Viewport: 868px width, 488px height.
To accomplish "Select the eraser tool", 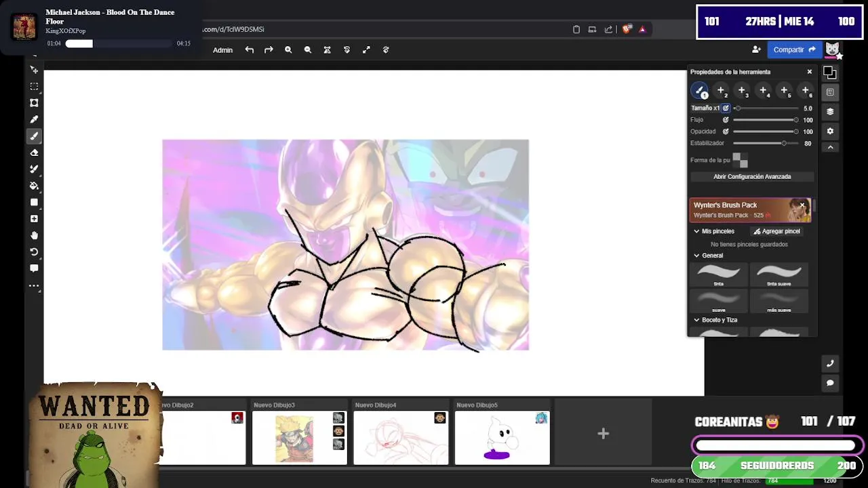I will pos(34,152).
